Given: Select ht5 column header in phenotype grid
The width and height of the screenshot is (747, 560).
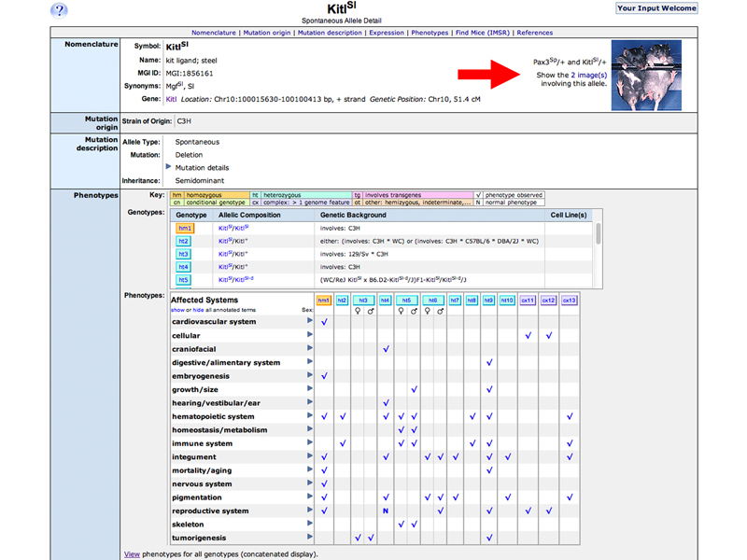Looking at the screenshot, I should [406, 301].
